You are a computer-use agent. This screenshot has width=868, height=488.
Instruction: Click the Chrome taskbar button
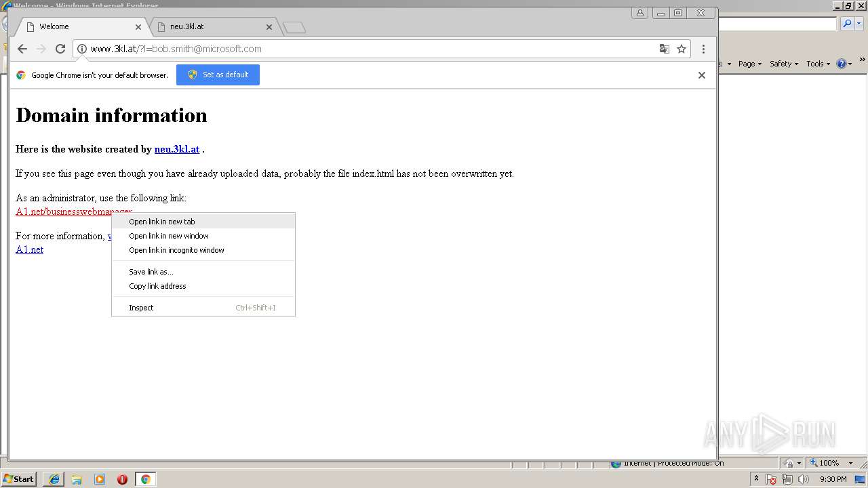click(145, 479)
